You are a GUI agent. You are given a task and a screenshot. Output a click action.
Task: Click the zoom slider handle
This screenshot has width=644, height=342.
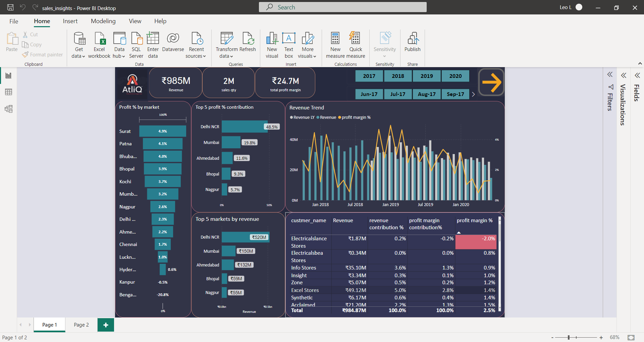pos(569,337)
